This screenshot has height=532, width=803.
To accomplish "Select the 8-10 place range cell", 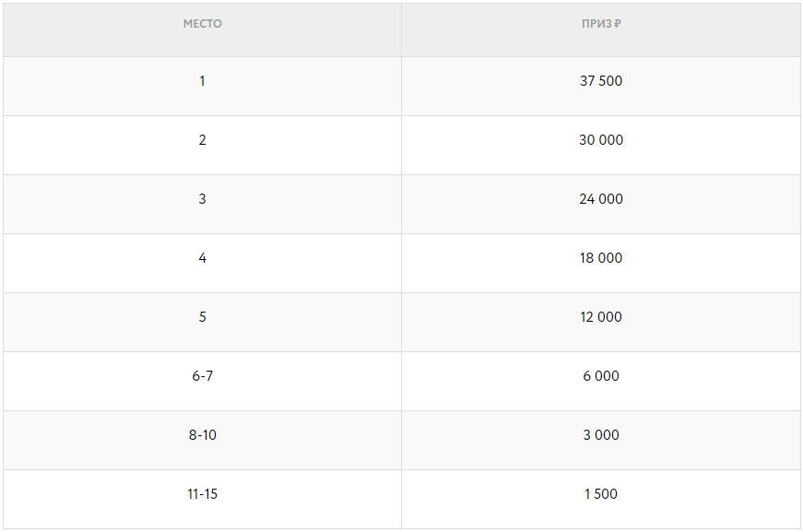I will 202,435.
